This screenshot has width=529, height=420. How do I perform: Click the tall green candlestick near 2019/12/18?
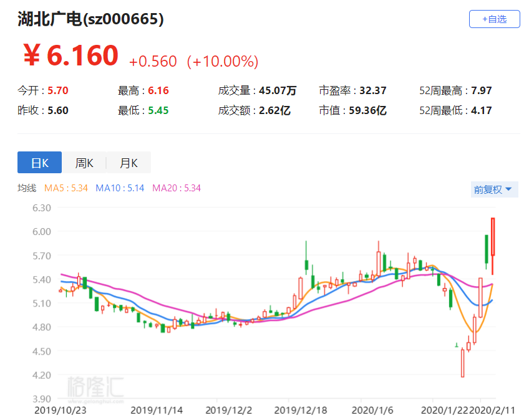point(306,258)
